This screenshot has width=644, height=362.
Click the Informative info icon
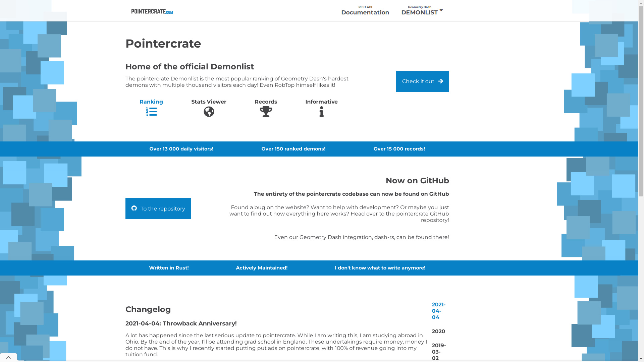point(321,112)
